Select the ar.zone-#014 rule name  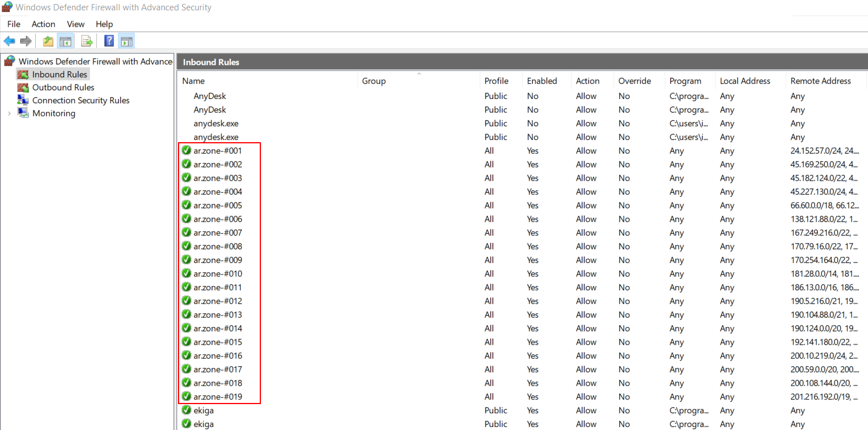(x=218, y=328)
